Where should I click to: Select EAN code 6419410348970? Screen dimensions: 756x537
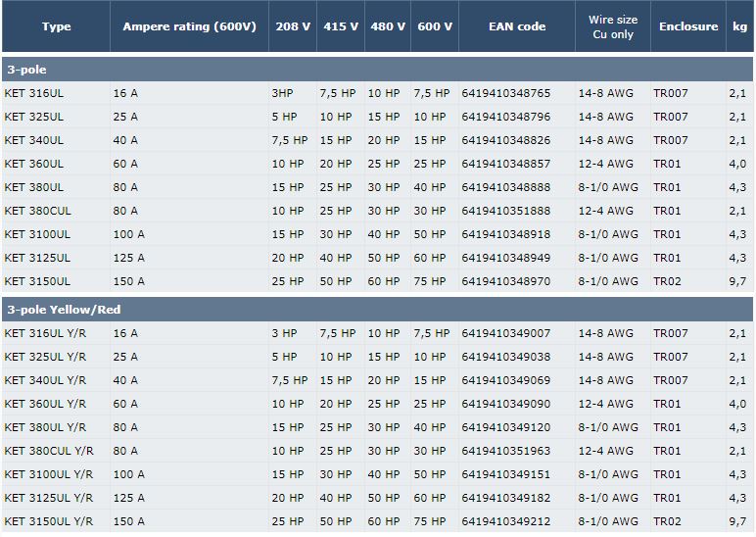click(505, 281)
